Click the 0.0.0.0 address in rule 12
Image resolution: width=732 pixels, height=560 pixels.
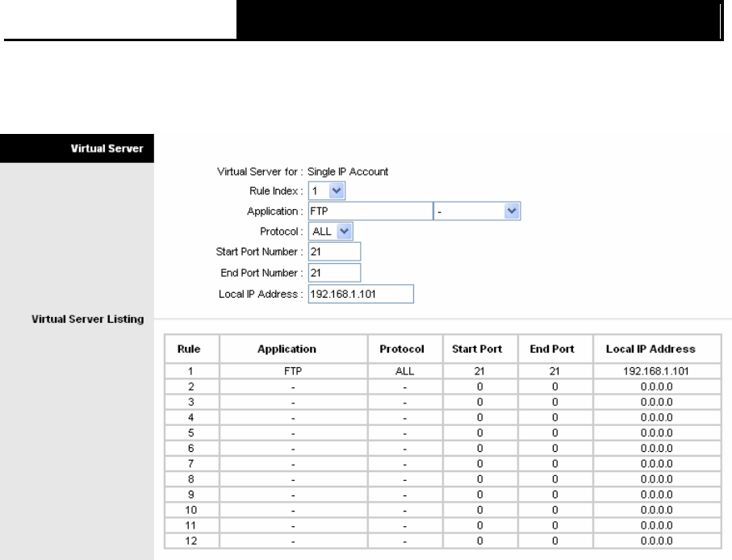click(x=656, y=541)
